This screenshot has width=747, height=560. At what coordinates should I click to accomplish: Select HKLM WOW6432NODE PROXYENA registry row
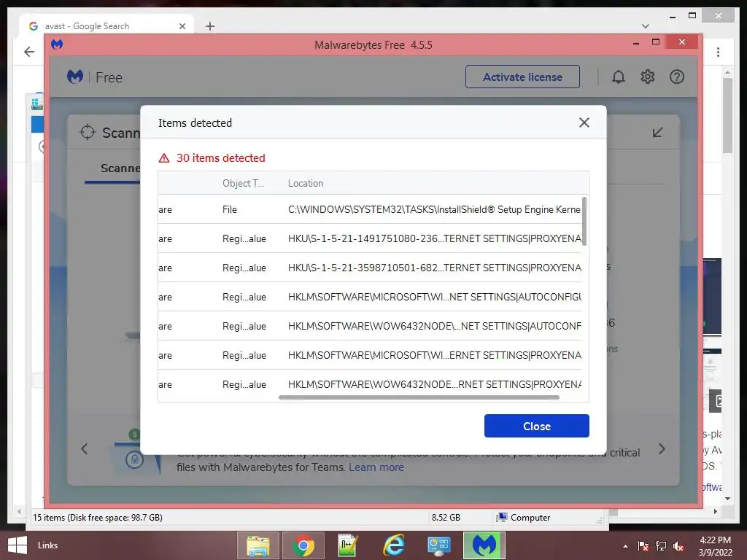coord(370,384)
